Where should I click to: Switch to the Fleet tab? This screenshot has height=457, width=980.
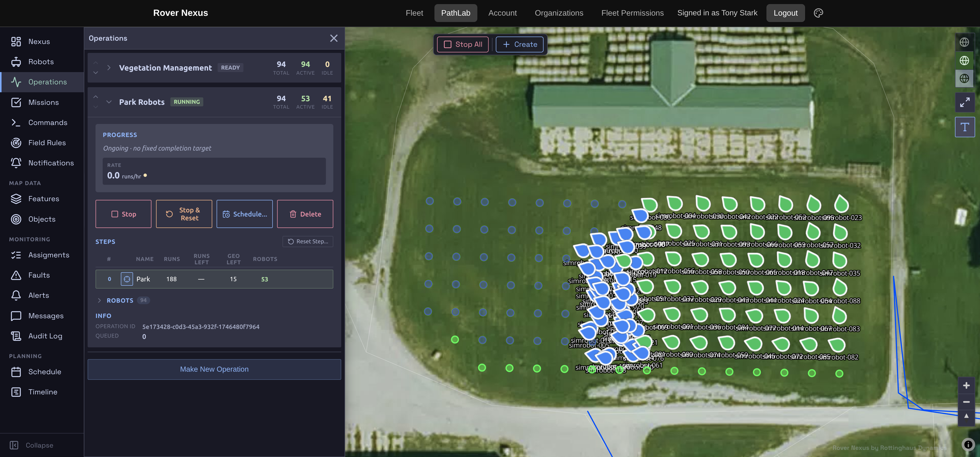pyautogui.click(x=414, y=13)
